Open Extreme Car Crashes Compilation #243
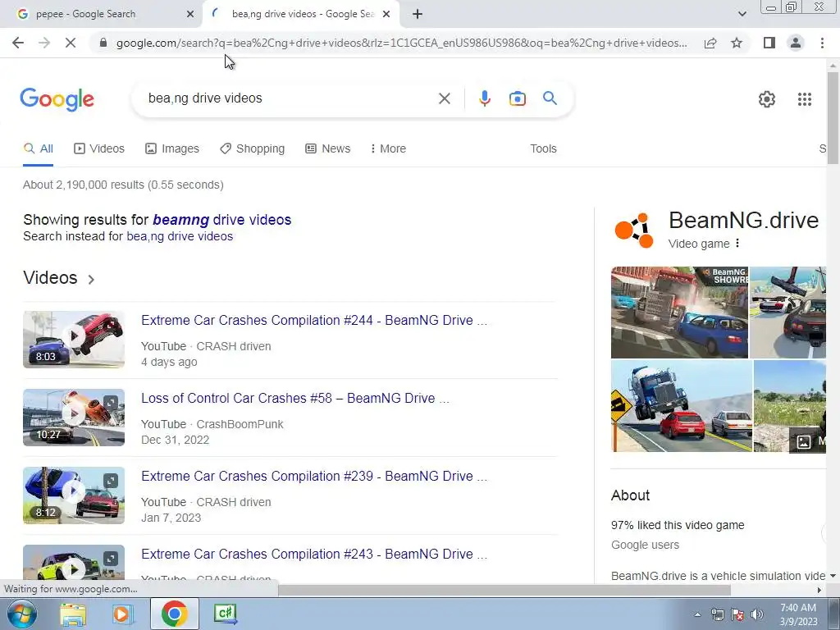Viewport: 840px width, 630px height. [x=314, y=555]
